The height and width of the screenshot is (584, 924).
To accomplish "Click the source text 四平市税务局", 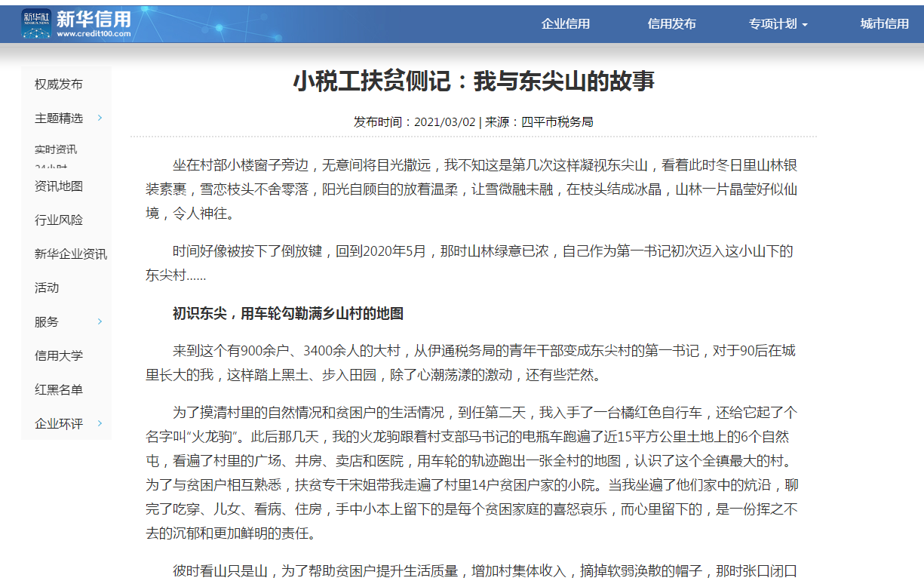I will [557, 122].
